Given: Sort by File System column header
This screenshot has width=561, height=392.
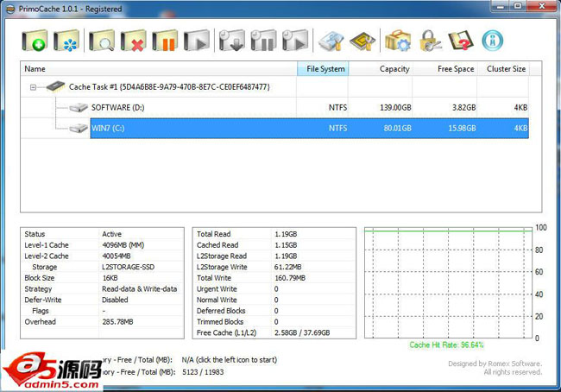Looking at the screenshot, I should (x=325, y=69).
